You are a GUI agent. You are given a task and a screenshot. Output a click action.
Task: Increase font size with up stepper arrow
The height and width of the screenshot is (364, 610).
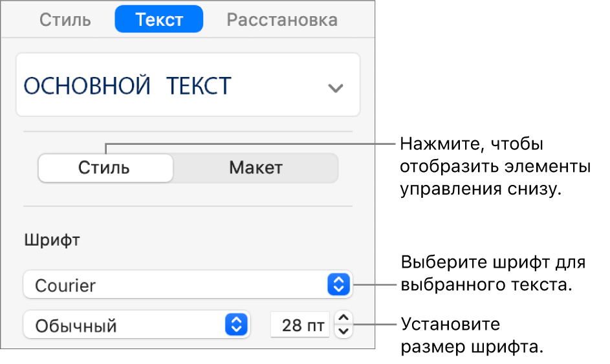(343, 317)
